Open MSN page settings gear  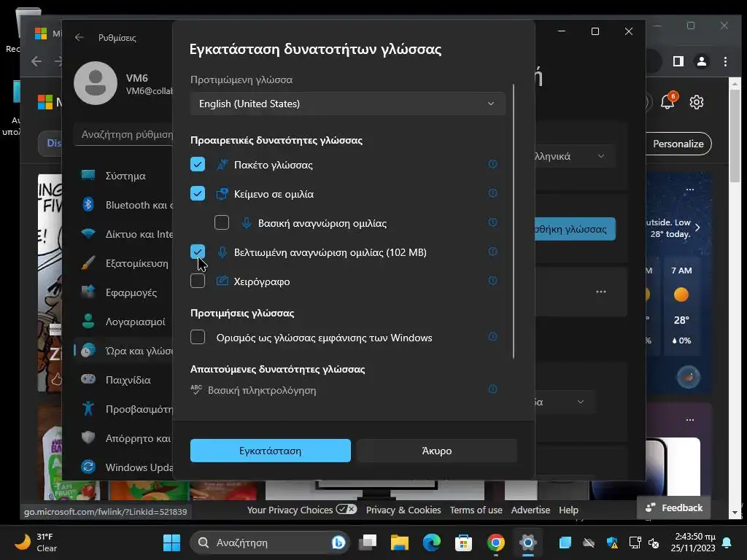[697, 102]
